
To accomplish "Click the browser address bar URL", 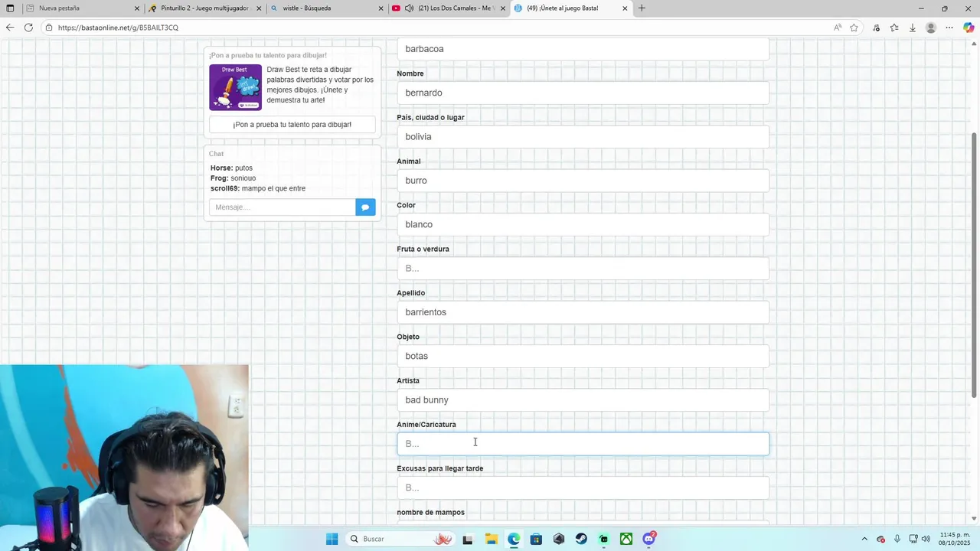I will [x=118, y=28].
